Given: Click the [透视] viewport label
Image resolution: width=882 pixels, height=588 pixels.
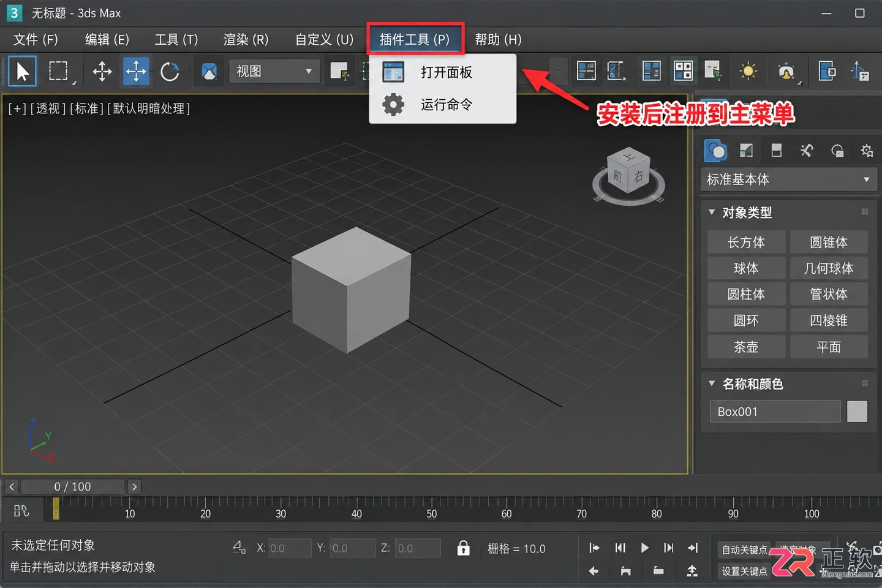Looking at the screenshot, I should tap(48, 108).
